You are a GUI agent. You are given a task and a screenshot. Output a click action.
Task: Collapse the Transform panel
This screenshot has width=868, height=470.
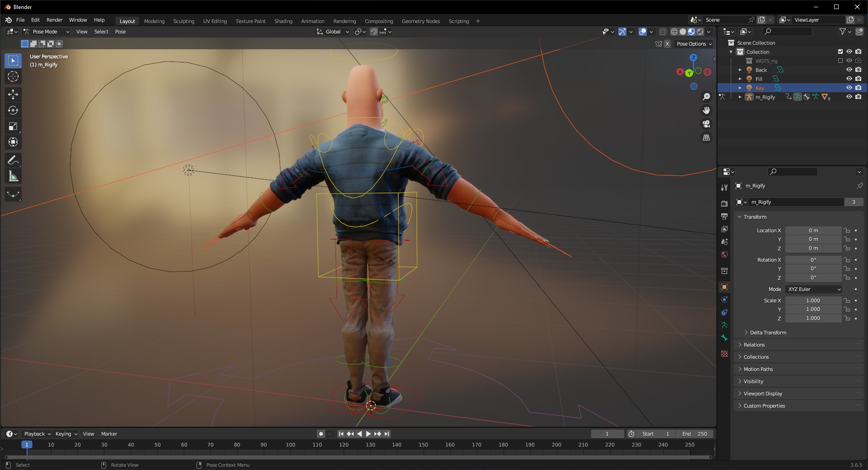[x=755, y=217]
